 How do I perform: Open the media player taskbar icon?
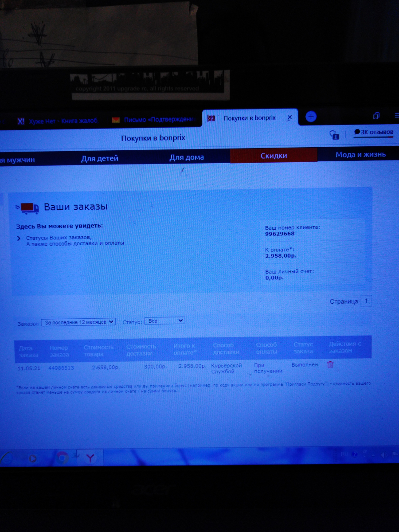click(x=32, y=458)
